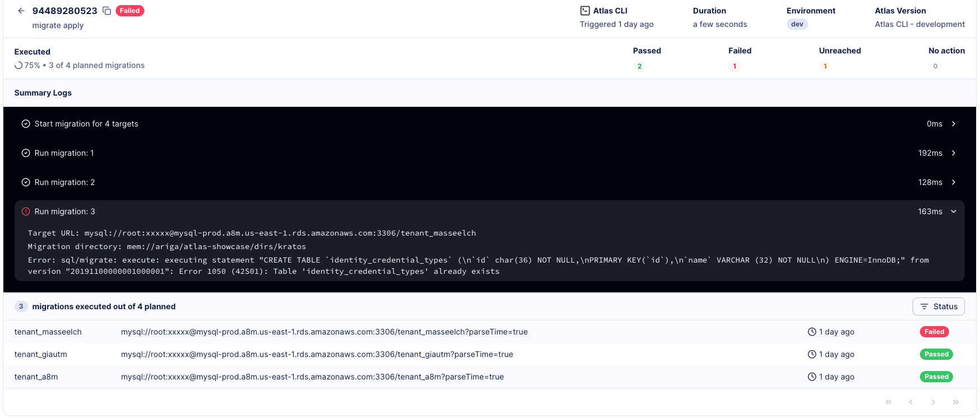The image size is (980, 420).
Task: Click Migration directory line in log
Action: pyautogui.click(x=167, y=246)
